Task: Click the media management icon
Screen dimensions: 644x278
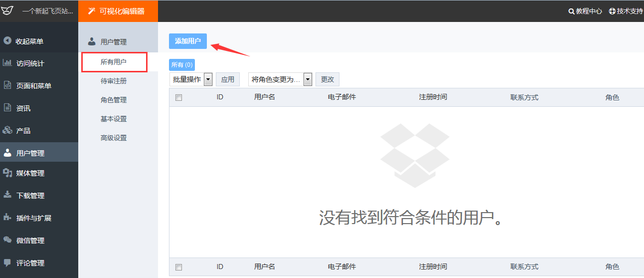Action: pos(7,173)
